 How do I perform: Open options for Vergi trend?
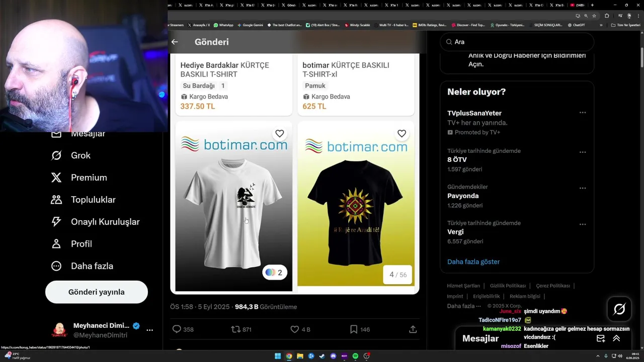coord(583,224)
